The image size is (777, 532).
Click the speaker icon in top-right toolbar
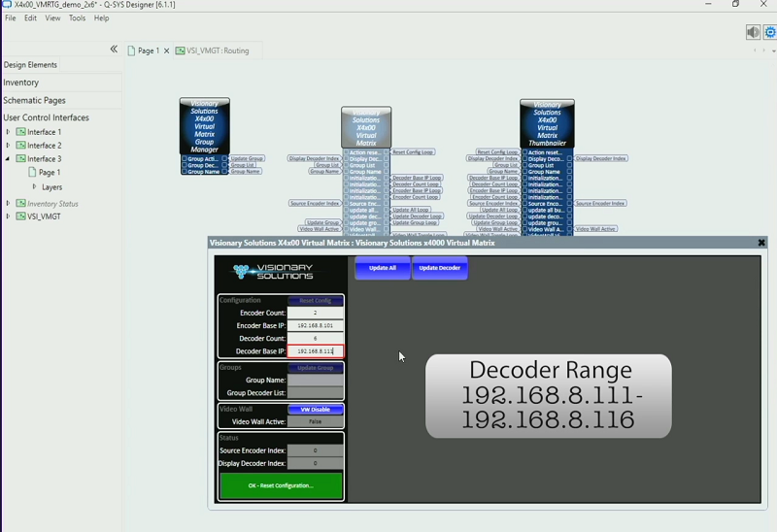(753, 32)
